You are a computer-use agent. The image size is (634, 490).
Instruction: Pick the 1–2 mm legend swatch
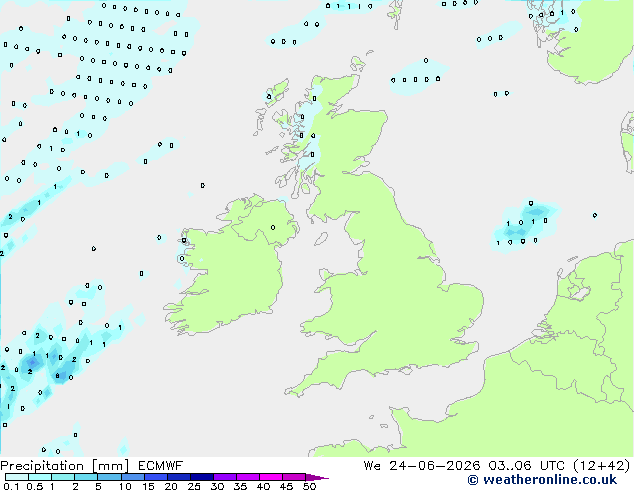click(x=63, y=477)
